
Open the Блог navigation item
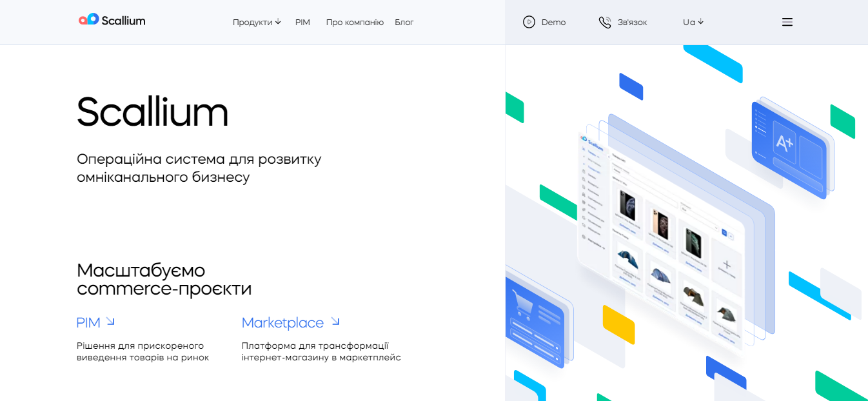pos(404,23)
